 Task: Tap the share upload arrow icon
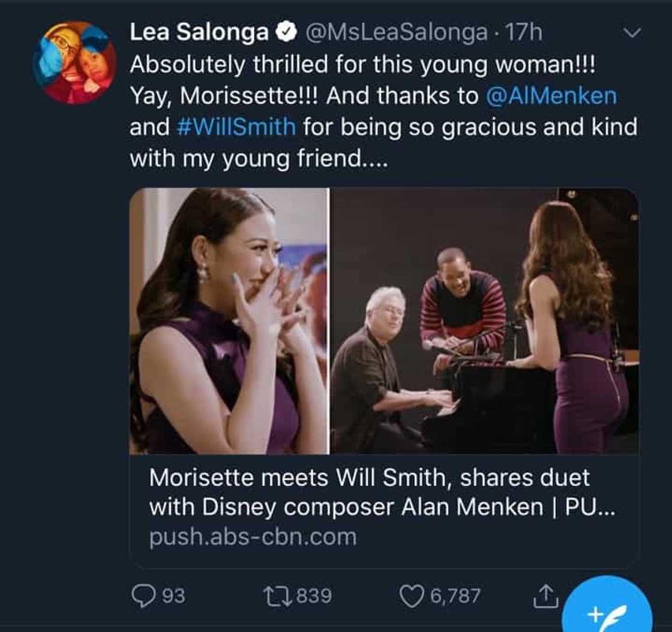pos(544,596)
